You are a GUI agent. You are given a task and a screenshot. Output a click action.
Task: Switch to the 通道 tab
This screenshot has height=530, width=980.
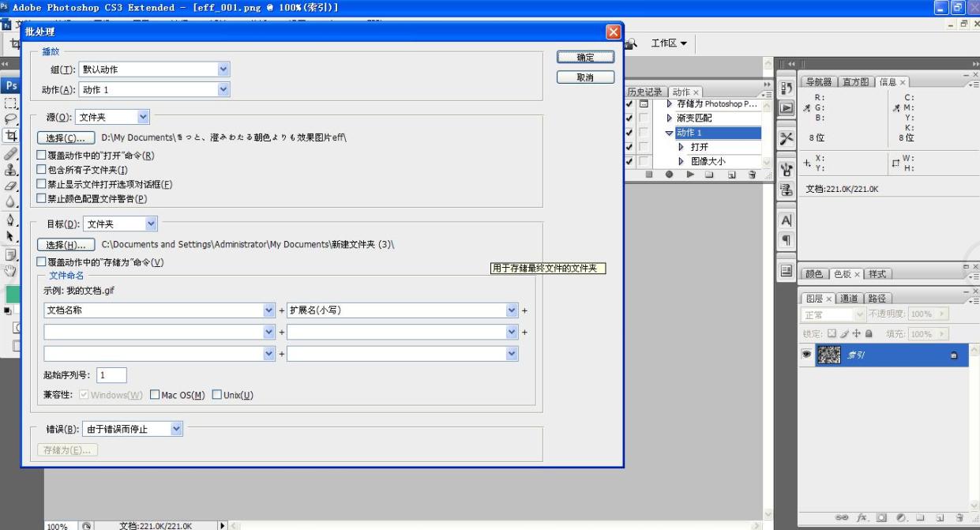coord(849,299)
